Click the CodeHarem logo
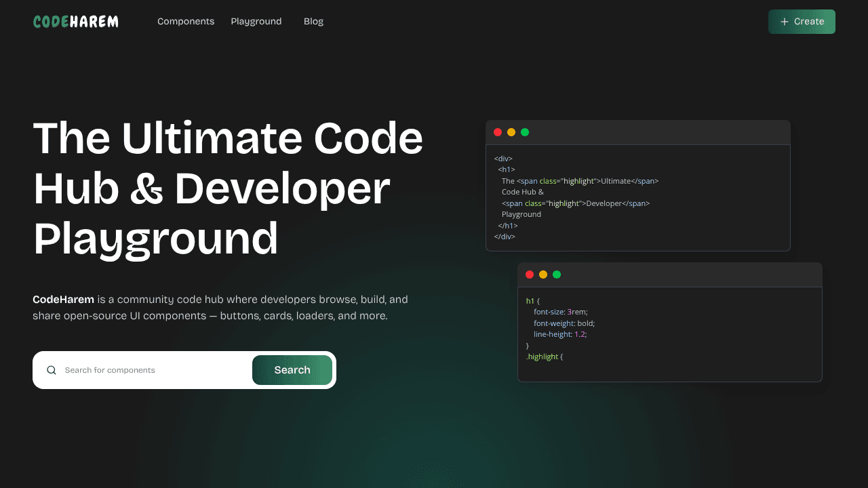This screenshot has height=488, width=868. pyautogui.click(x=75, y=22)
